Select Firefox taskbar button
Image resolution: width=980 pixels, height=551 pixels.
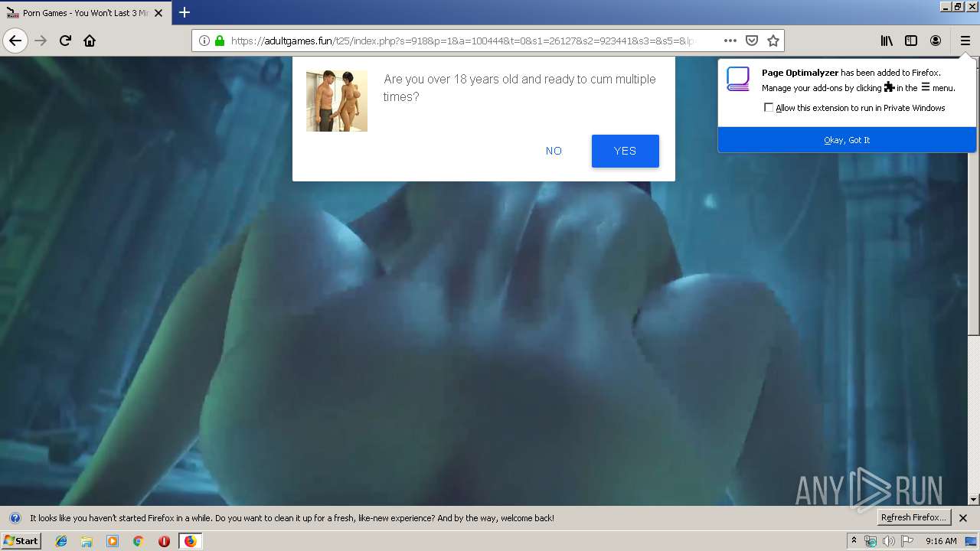pyautogui.click(x=190, y=541)
